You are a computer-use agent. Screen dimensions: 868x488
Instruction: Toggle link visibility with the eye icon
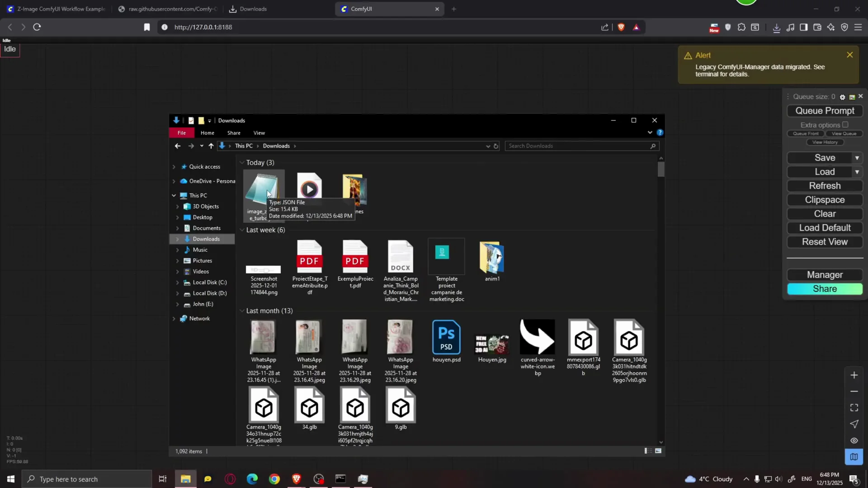pyautogui.click(x=854, y=441)
